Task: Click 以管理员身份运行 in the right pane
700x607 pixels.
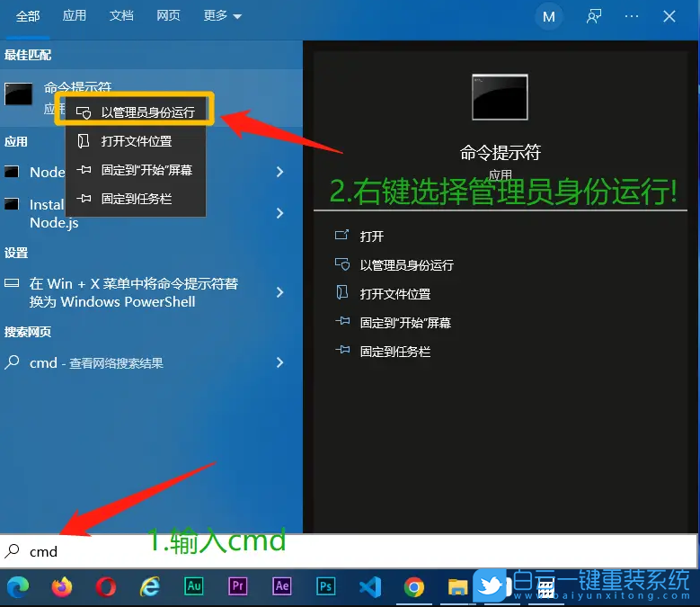Action: pos(394,265)
